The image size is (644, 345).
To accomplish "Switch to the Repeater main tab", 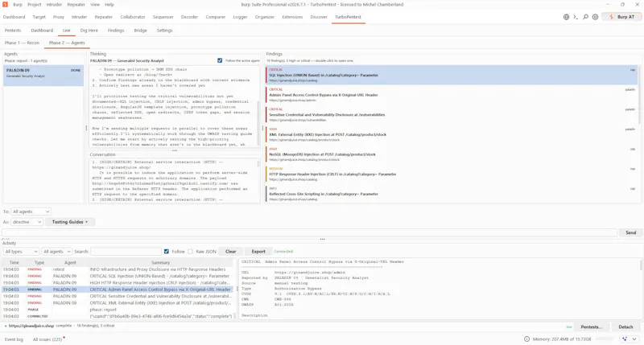I will (x=104, y=17).
